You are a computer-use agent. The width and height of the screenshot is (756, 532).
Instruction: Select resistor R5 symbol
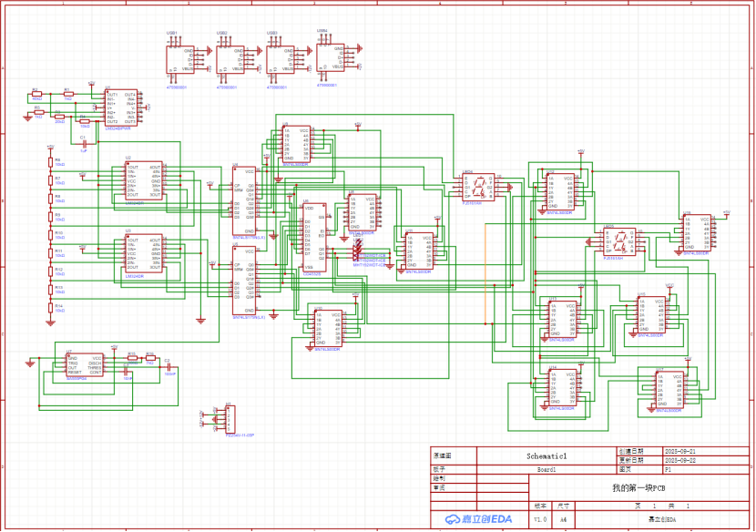pos(38,112)
